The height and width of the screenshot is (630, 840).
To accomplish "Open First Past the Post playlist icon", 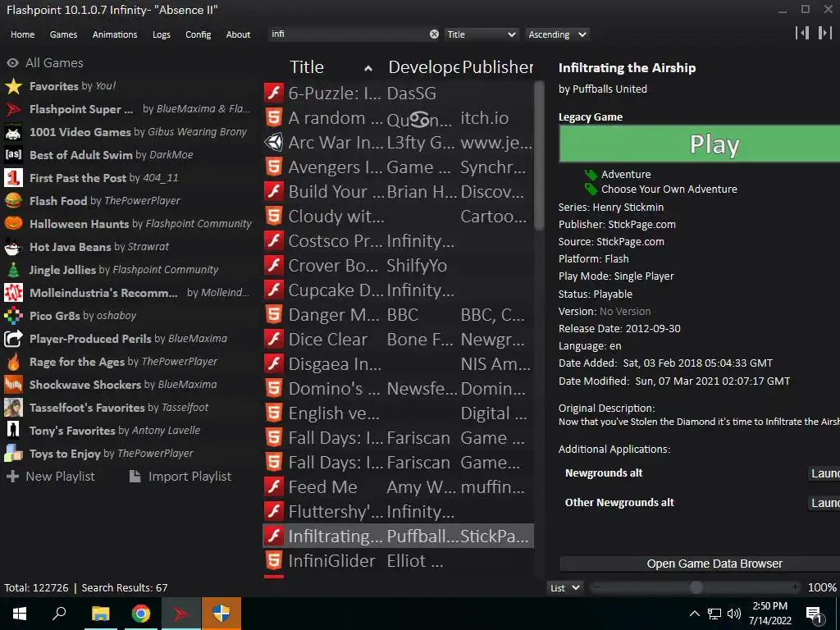I will point(13,178).
